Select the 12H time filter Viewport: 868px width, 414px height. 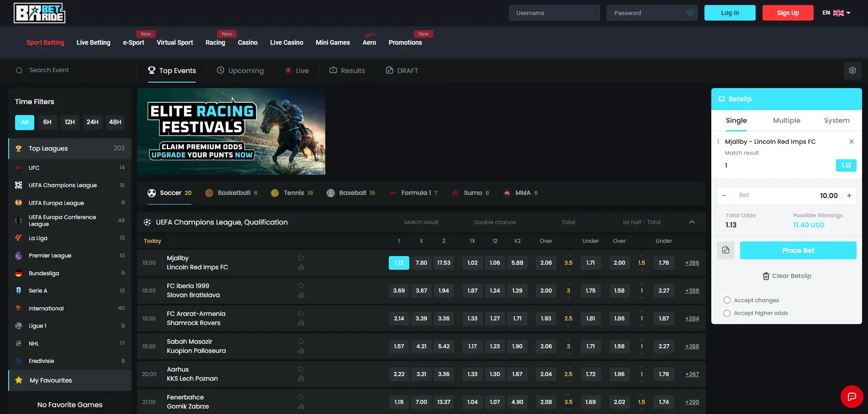point(69,122)
